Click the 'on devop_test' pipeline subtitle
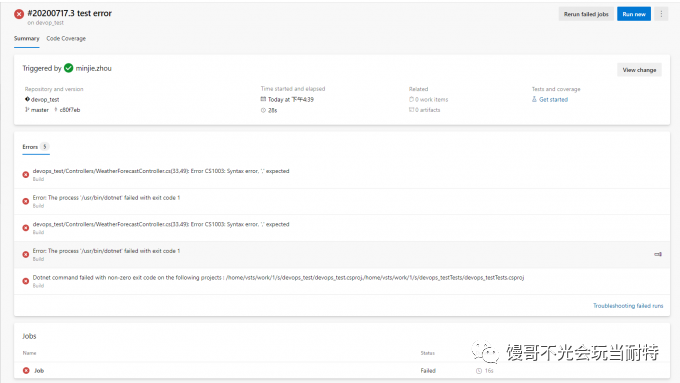The width and height of the screenshot is (680, 383). click(46, 23)
